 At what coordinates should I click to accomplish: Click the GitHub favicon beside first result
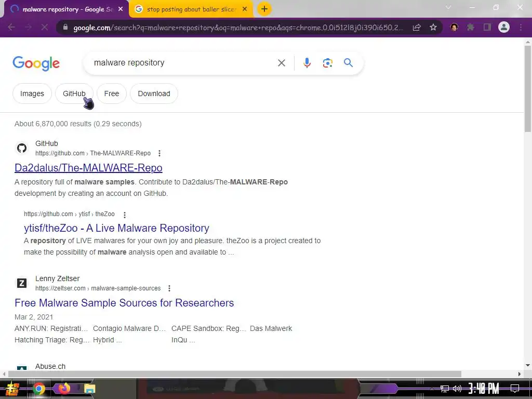[x=22, y=148]
